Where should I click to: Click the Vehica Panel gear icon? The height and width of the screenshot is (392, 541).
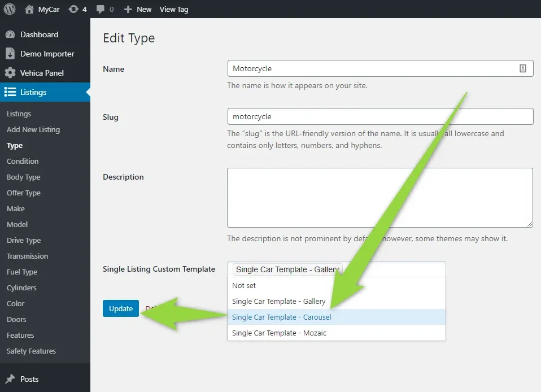[10, 73]
